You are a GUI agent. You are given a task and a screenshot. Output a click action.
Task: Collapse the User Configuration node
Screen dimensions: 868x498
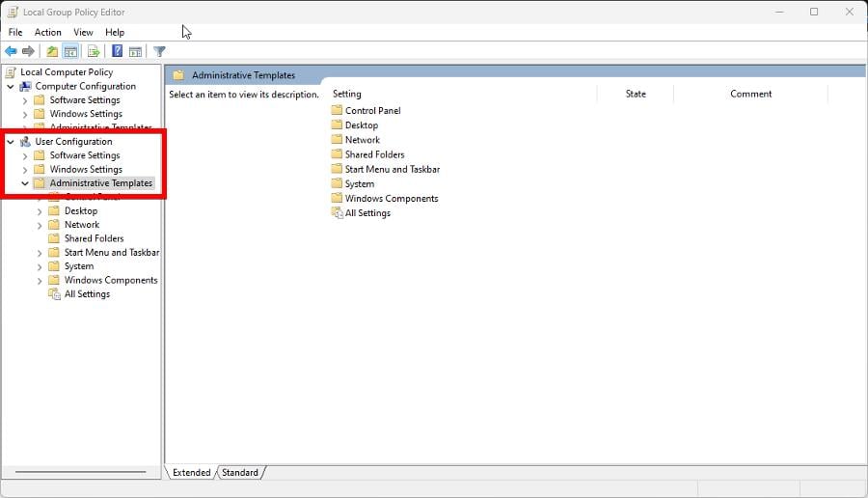pyautogui.click(x=11, y=142)
